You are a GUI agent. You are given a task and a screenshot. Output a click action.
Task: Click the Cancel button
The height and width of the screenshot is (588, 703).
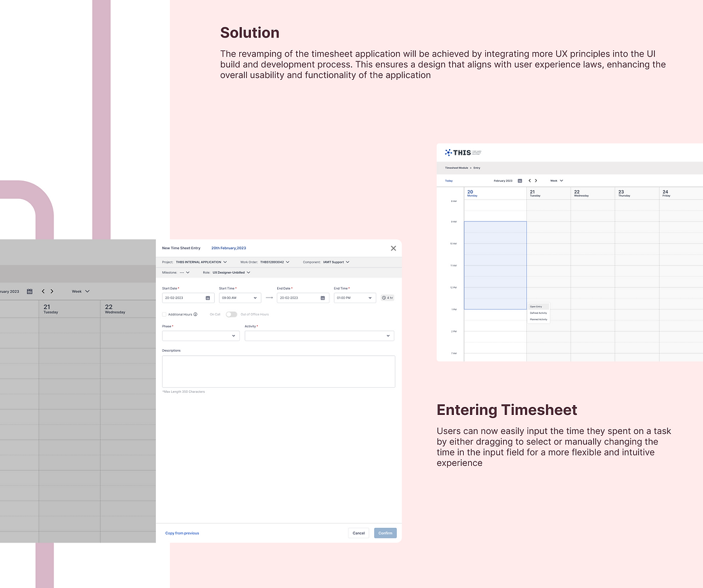click(359, 533)
